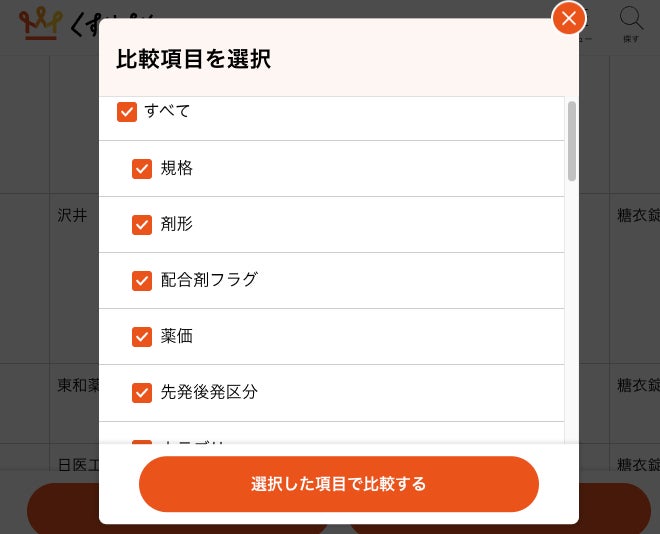
Task: Click the item list scrollbar thumb
Action: point(572,140)
